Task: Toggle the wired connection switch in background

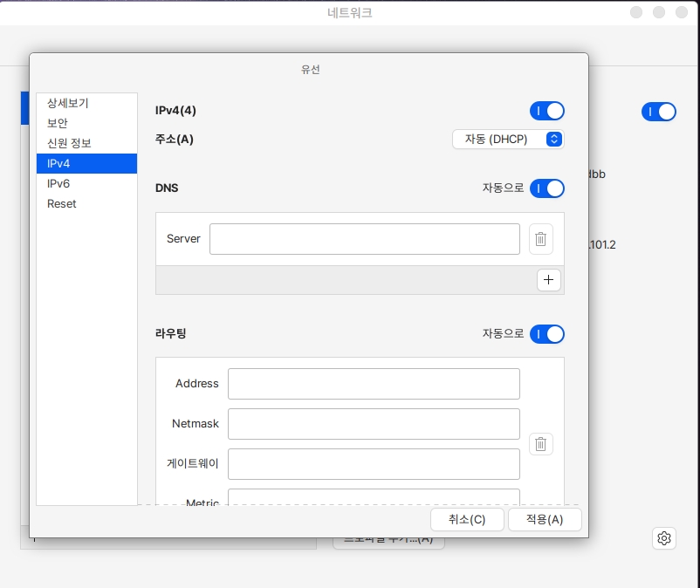Action: tap(659, 112)
